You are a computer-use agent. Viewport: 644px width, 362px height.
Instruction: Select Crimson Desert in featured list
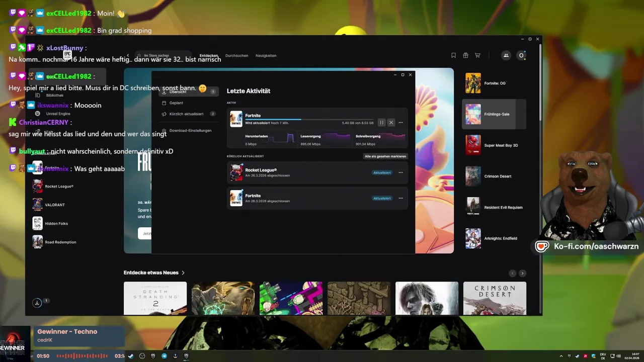point(494,176)
